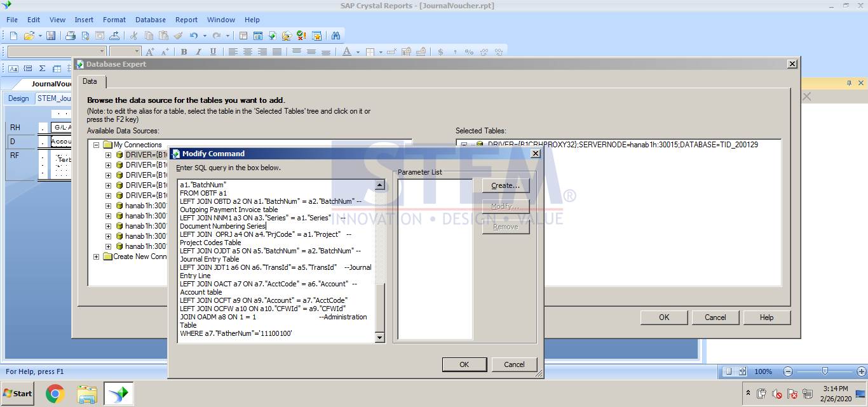Click the Italic formatting icon
The height and width of the screenshot is (407, 868).
pyautogui.click(x=198, y=51)
